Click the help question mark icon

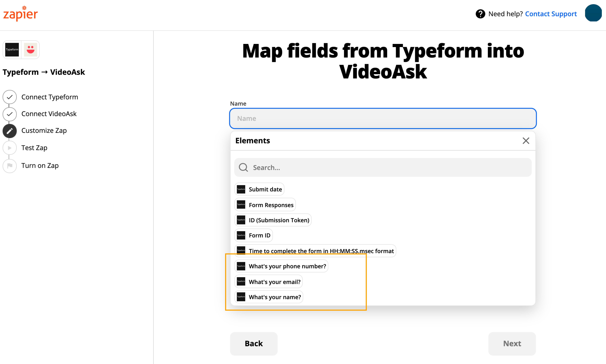point(480,14)
